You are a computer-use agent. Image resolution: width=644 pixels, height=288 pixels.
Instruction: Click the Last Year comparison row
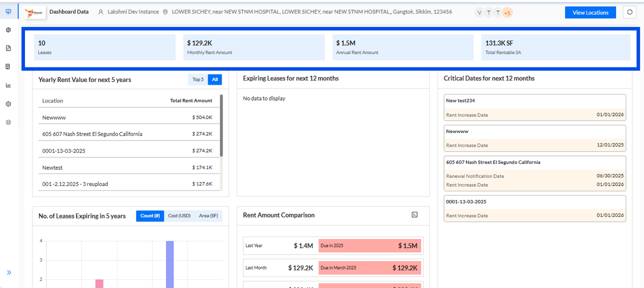[x=333, y=245]
